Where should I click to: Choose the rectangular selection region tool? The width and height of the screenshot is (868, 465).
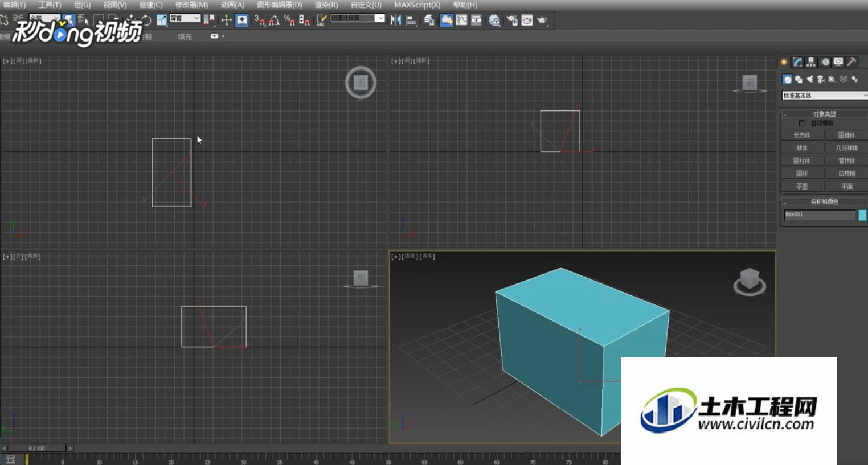[98, 20]
